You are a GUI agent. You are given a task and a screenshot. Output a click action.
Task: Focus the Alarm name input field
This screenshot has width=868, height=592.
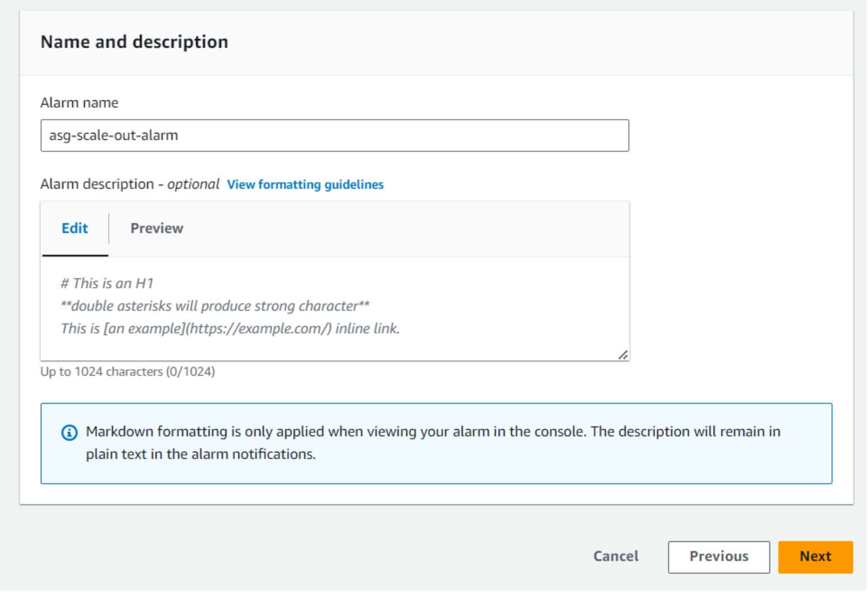click(x=334, y=136)
